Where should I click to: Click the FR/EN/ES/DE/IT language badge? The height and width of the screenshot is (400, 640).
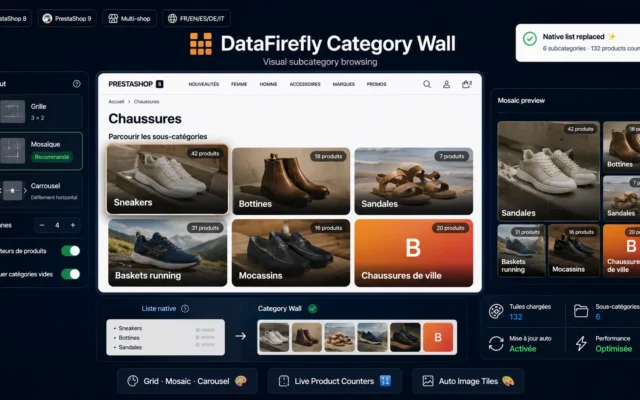click(x=196, y=18)
